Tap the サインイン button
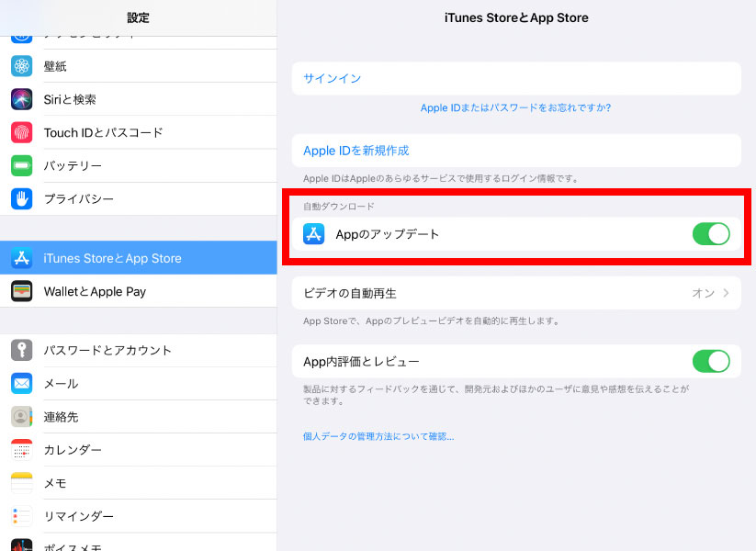 click(x=333, y=79)
